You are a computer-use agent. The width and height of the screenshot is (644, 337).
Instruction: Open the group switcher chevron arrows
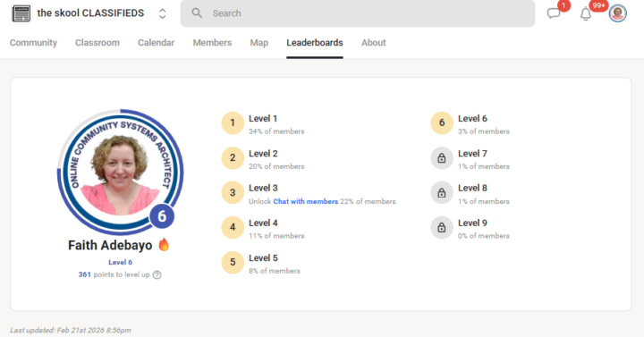point(162,13)
